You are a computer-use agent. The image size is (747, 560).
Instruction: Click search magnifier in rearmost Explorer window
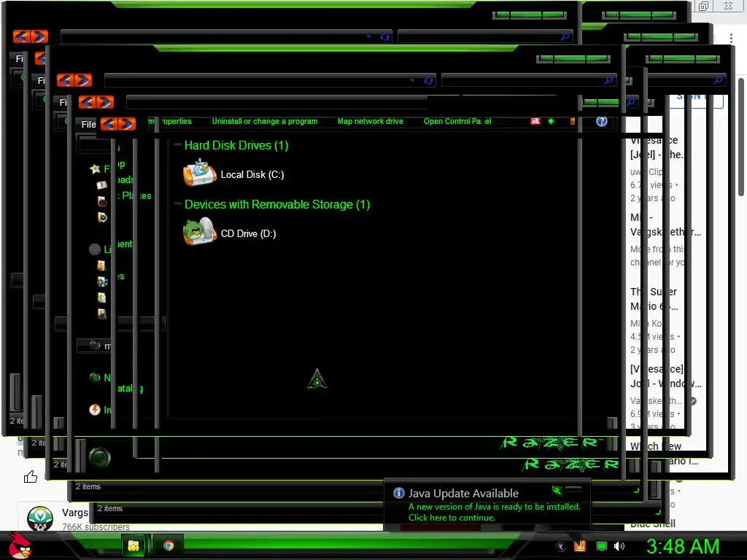(x=565, y=36)
